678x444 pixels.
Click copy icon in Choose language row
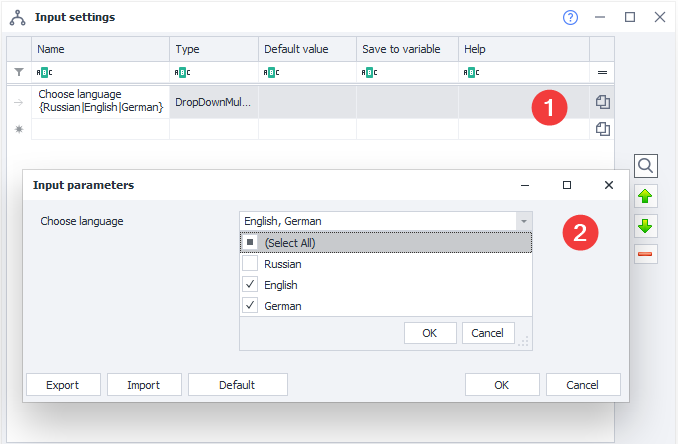pos(603,102)
